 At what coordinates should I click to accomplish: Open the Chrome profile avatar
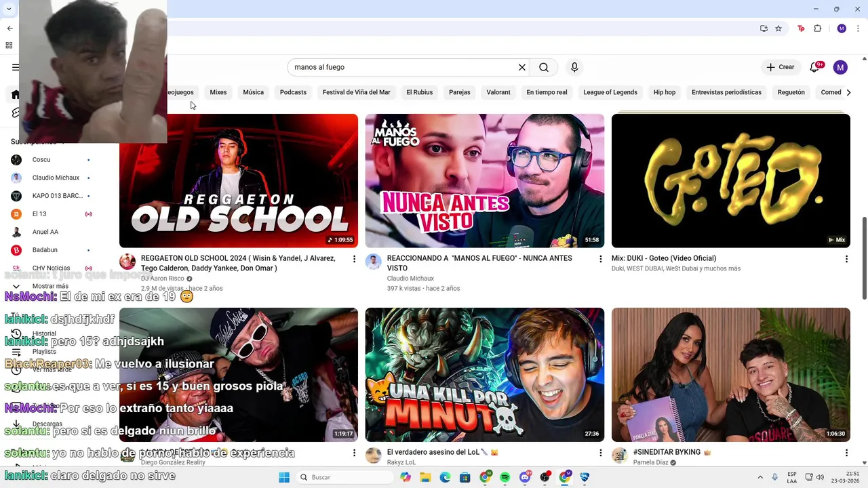pos(842,28)
